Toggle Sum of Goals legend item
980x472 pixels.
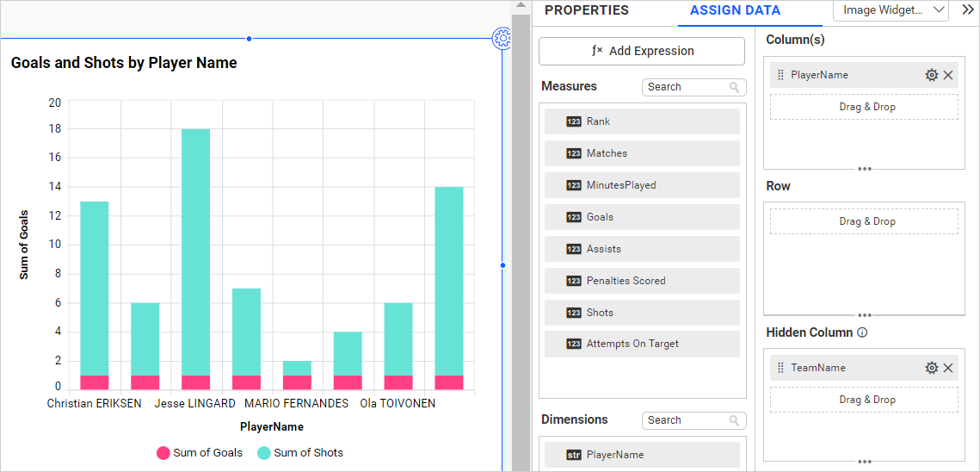pos(200,452)
